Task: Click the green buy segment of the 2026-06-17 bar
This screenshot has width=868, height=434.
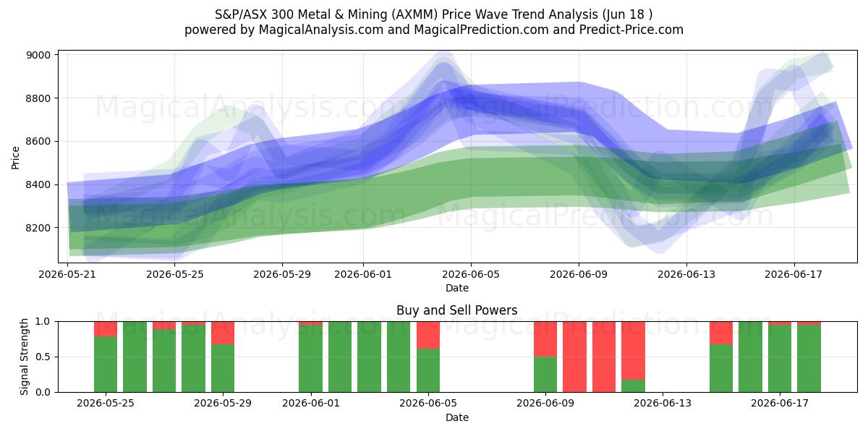Action: pos(780,358)
